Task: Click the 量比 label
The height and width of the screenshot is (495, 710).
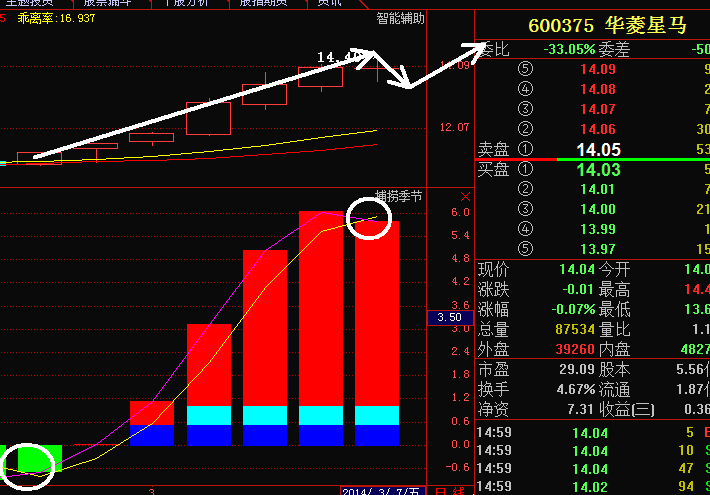Action: point(614,329)
